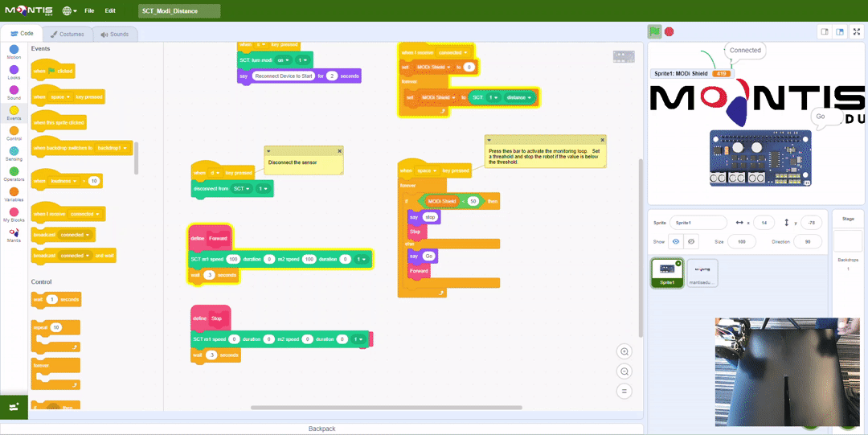
Task: Select the Control block category
Action: tap(14, 133)
